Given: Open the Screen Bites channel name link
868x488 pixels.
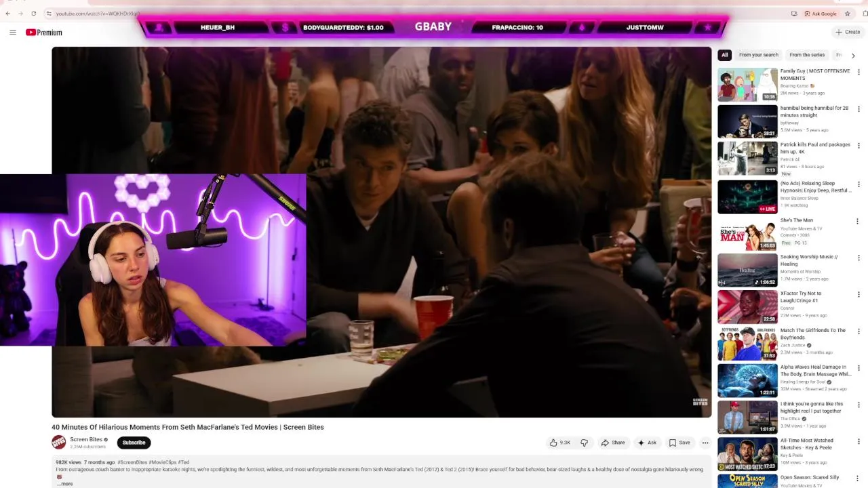Looking at the screenshot, I should pyautogui.click(x=86, y=439).
